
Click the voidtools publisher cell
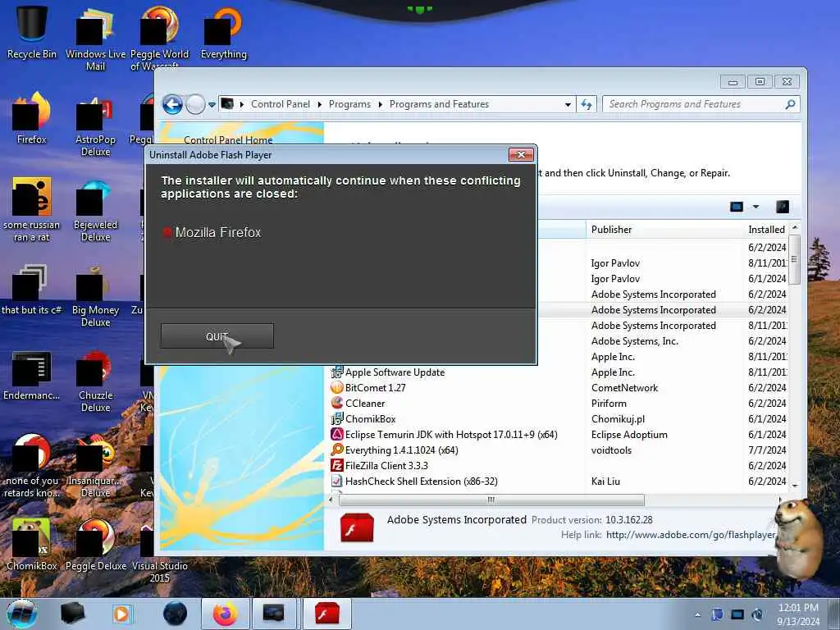(x=611, y=450)
